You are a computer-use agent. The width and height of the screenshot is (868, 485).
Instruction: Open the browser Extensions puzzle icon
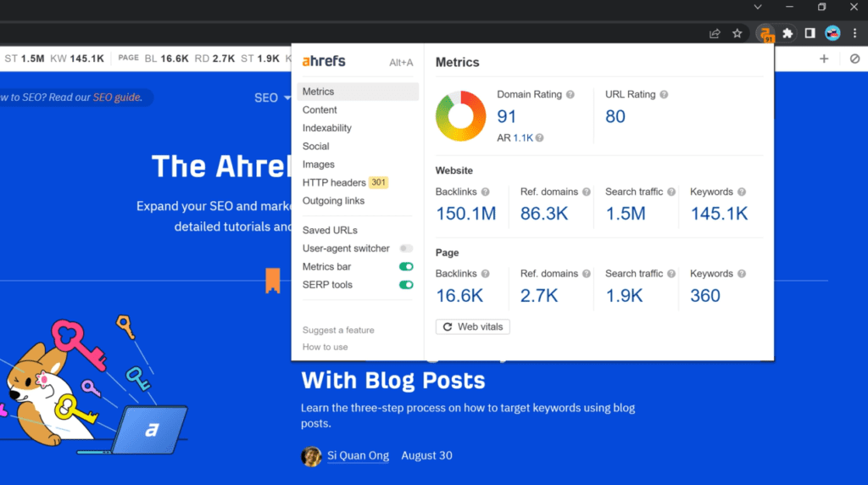[787, 34]
